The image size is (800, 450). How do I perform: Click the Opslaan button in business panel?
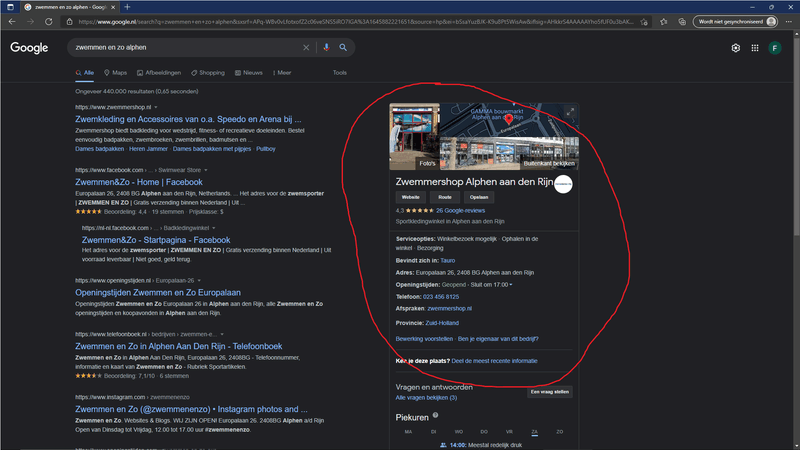pos(479,197)
